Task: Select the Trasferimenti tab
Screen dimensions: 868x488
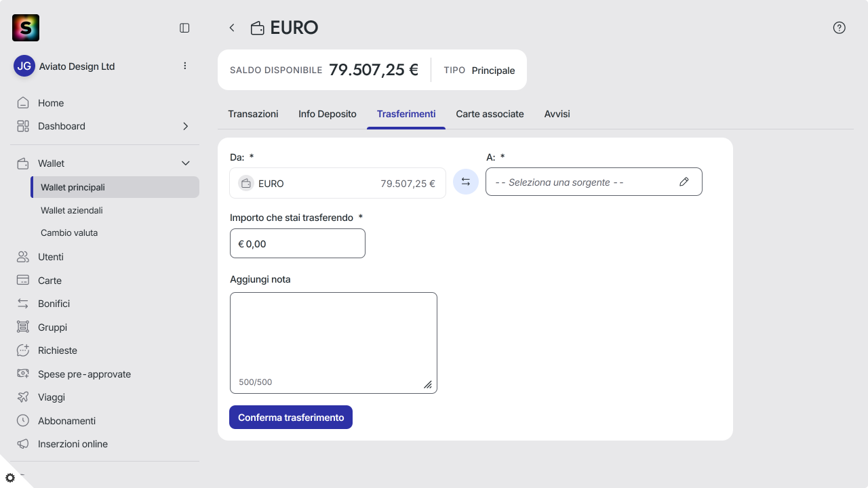Action: tap(406, 114)
